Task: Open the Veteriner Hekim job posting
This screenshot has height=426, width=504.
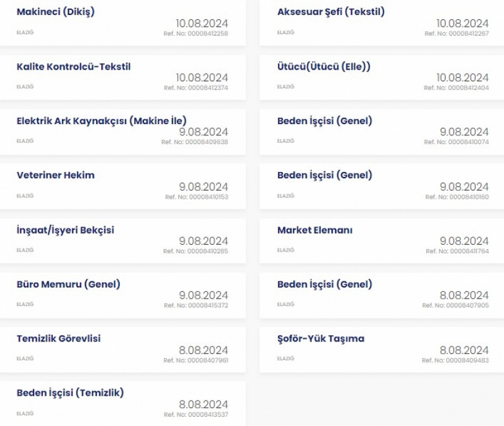Action: click(56, 175)
